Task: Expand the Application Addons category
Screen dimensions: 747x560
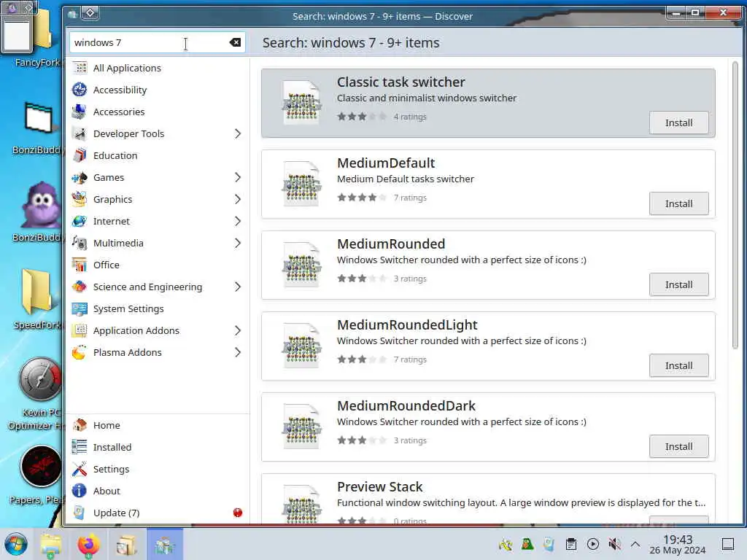Action: click(238, 331)
